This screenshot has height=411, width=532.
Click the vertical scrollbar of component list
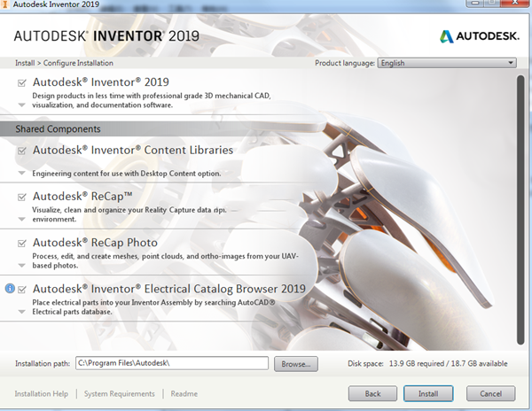pos(520,210)
